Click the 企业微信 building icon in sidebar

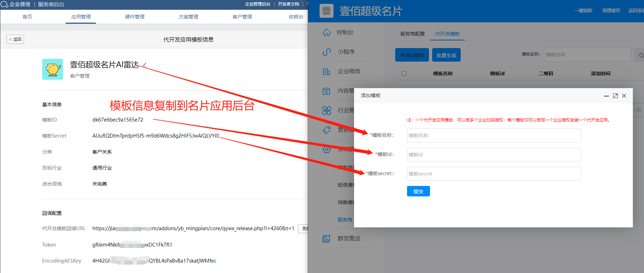pyautogui.click(x=327, y=71)
